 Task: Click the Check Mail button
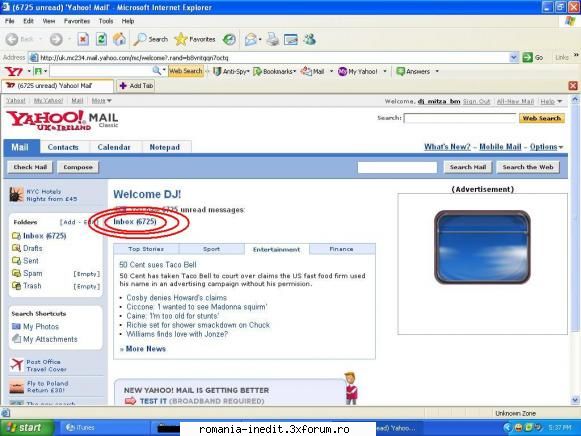click(30, 167)
